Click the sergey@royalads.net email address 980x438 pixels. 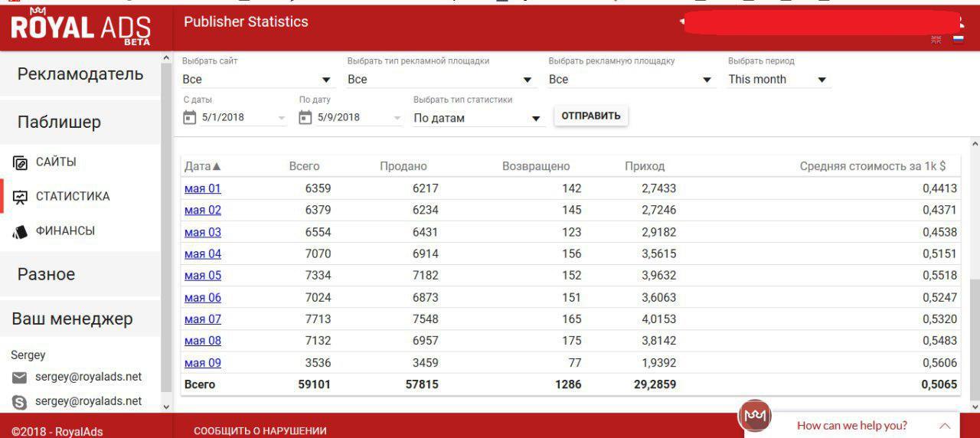point(88,377)
